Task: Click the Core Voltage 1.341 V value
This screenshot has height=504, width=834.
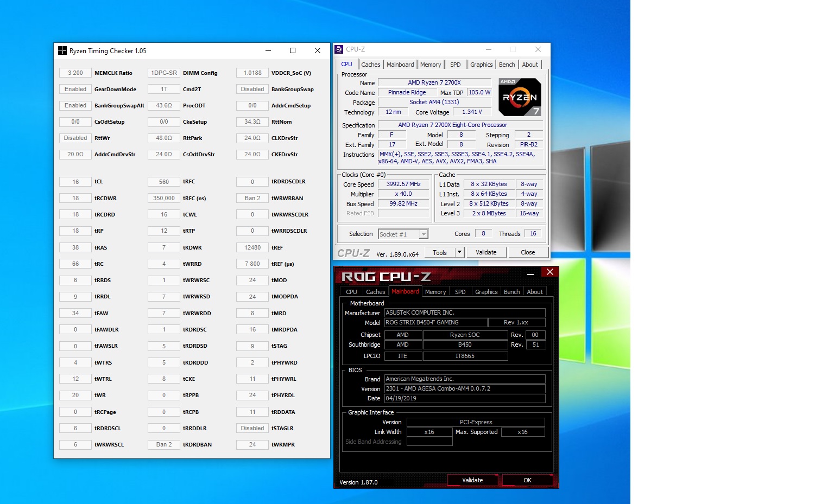Action: [472, 112]
